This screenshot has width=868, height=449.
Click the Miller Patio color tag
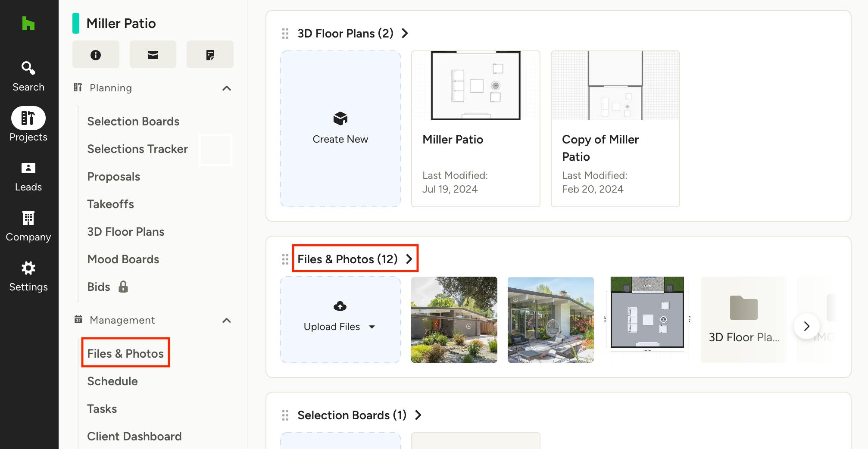tap(76, 23)
